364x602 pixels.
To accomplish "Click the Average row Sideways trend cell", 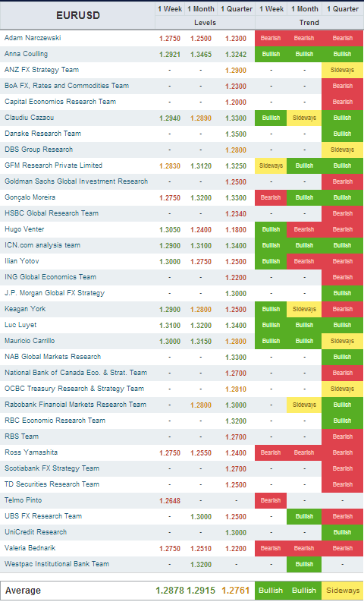I will click(x=342, y=591).
